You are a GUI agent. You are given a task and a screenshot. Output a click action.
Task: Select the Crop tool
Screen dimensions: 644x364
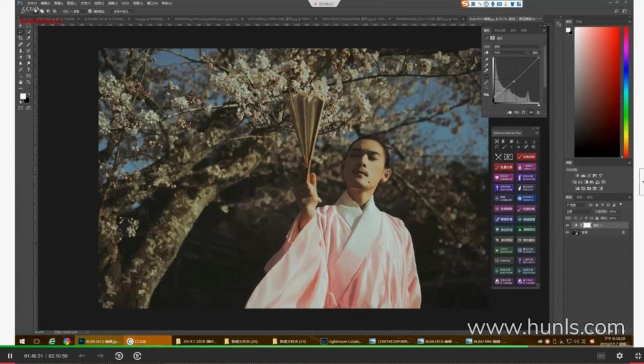[20, 38]
